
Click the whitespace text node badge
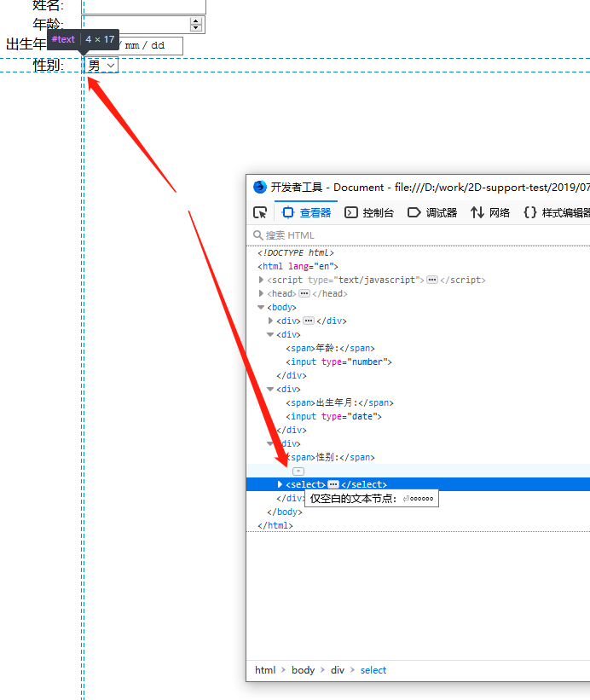298,471
